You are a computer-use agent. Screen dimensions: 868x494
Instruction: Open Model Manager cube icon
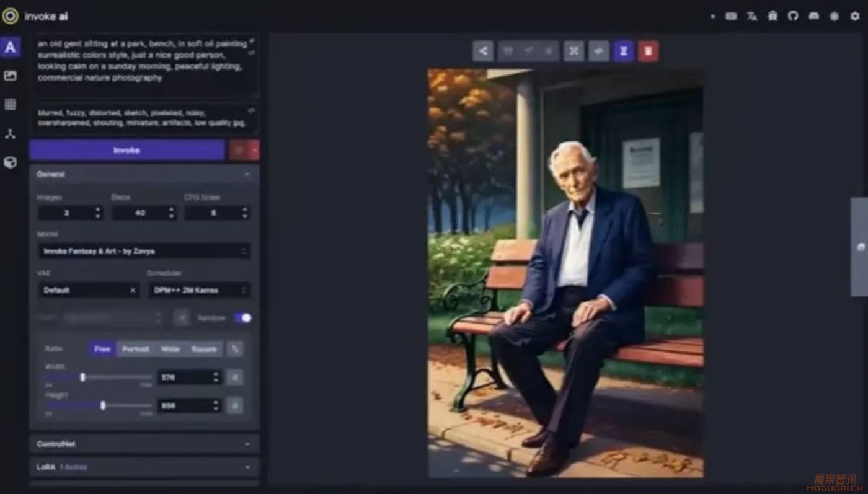tap(10, 162)
